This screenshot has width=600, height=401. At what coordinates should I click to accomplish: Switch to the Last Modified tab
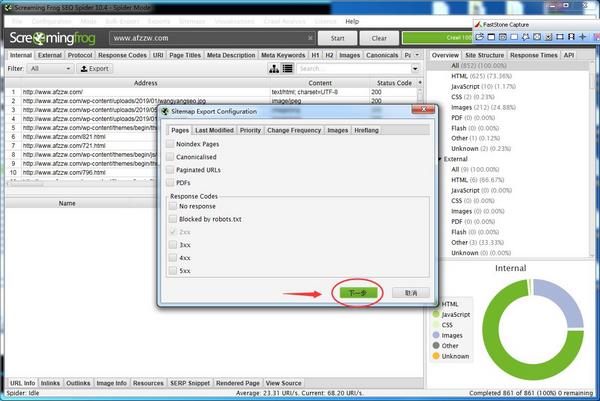214,130
